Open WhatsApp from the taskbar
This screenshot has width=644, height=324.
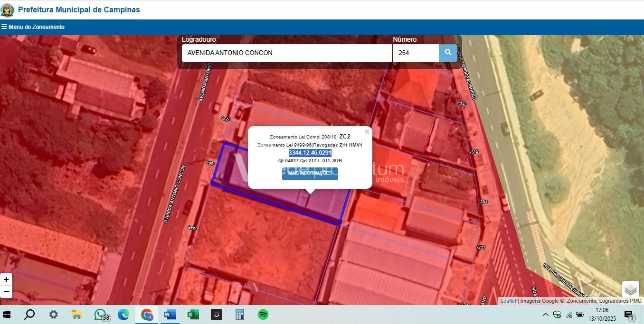point(101,315)
